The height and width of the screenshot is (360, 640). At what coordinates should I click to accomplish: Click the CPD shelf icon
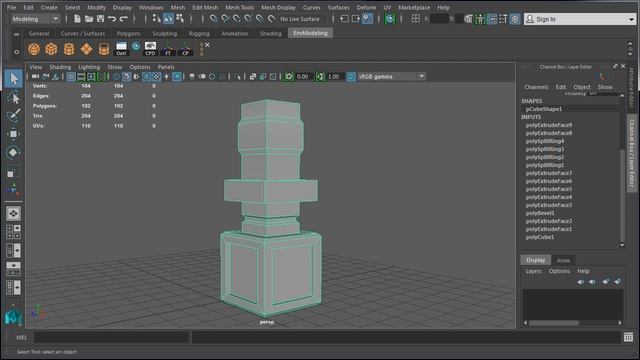pos(150,49)
